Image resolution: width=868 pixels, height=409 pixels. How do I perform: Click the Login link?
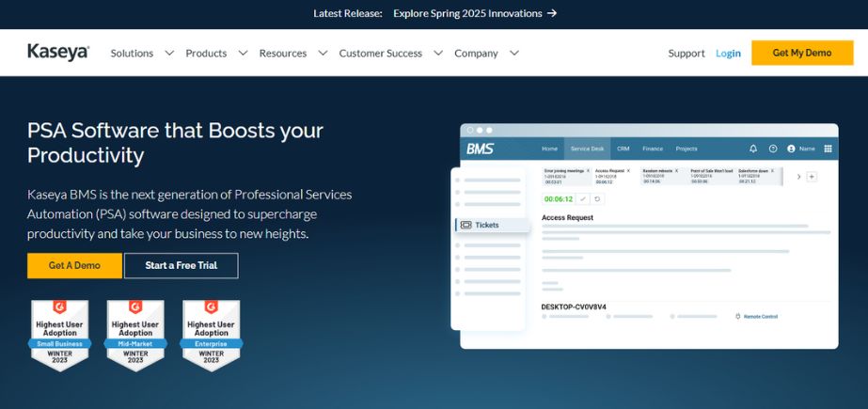[728, 54]
